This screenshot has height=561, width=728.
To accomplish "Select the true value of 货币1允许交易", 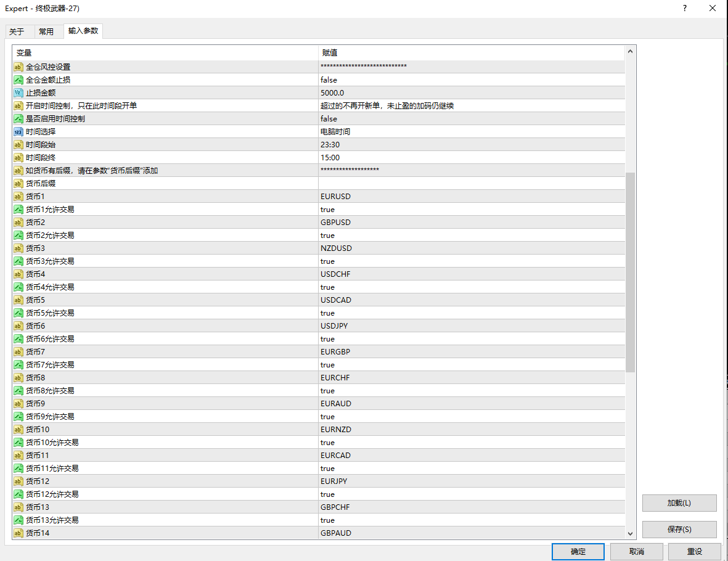I will [472, 210].
